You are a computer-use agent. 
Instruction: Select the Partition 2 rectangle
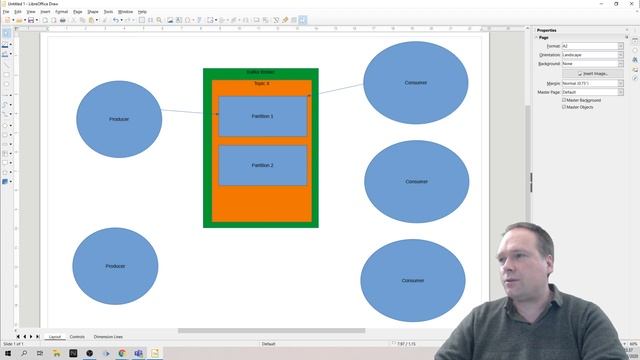pyautogui.click(x=263, y=165)
